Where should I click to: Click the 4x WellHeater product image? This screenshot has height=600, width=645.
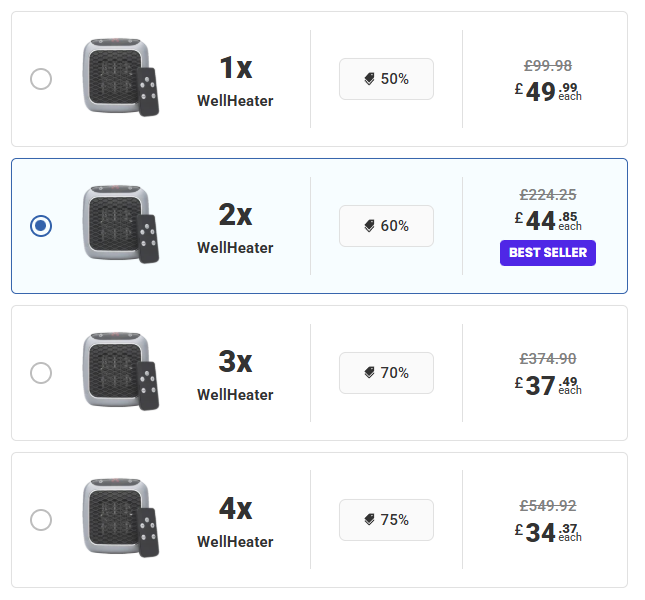(x=120, y=518)
